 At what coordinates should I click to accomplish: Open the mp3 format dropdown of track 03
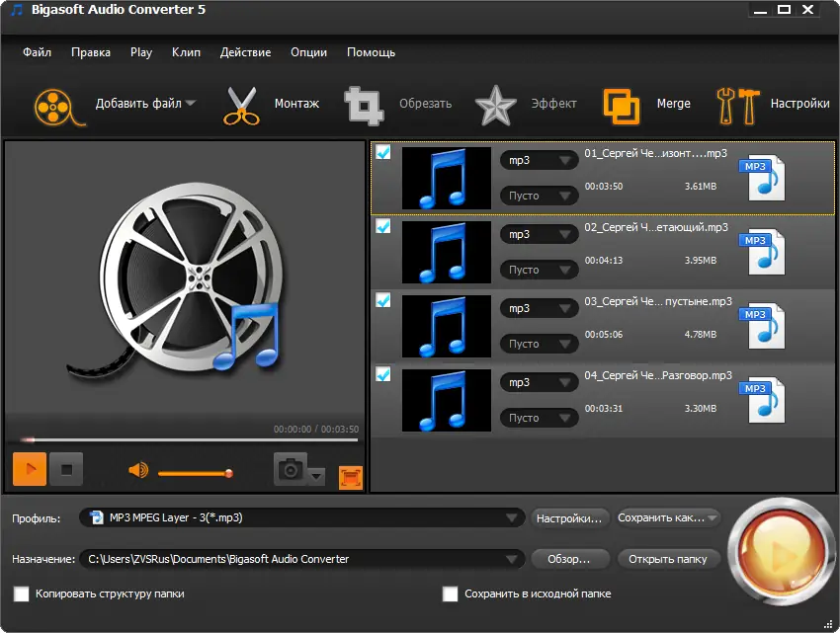[x=539, y=308]
